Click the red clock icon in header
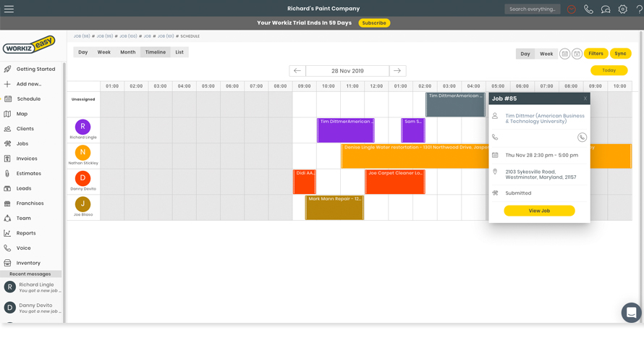Viewport: 644px width, 362px height. (572, 9)
